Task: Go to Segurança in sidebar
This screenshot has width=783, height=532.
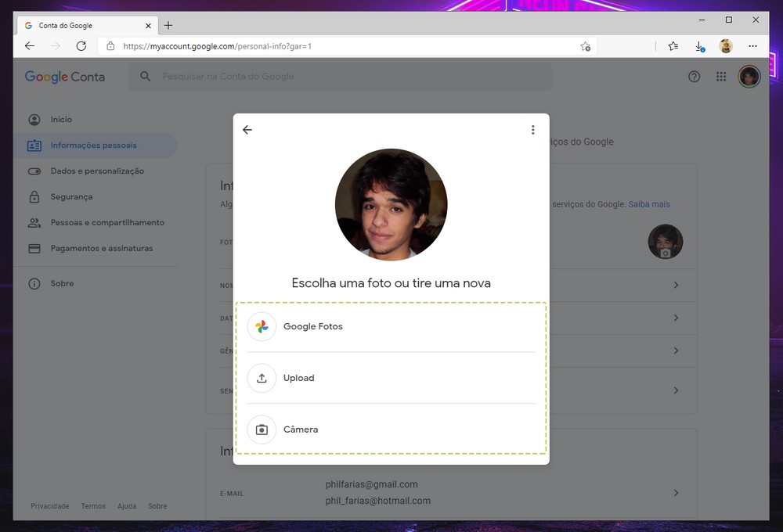Action: [71, 197]
